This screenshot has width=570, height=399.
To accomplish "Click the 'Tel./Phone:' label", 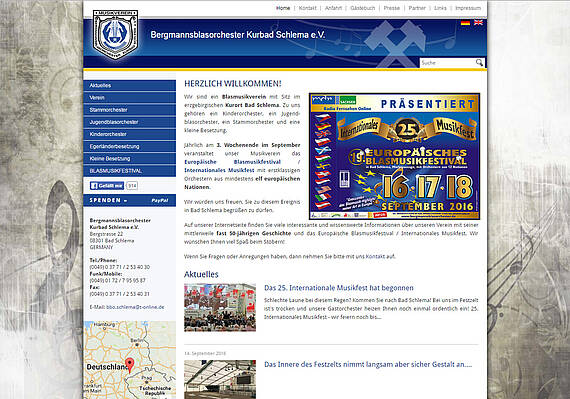I will coord(103,260).
